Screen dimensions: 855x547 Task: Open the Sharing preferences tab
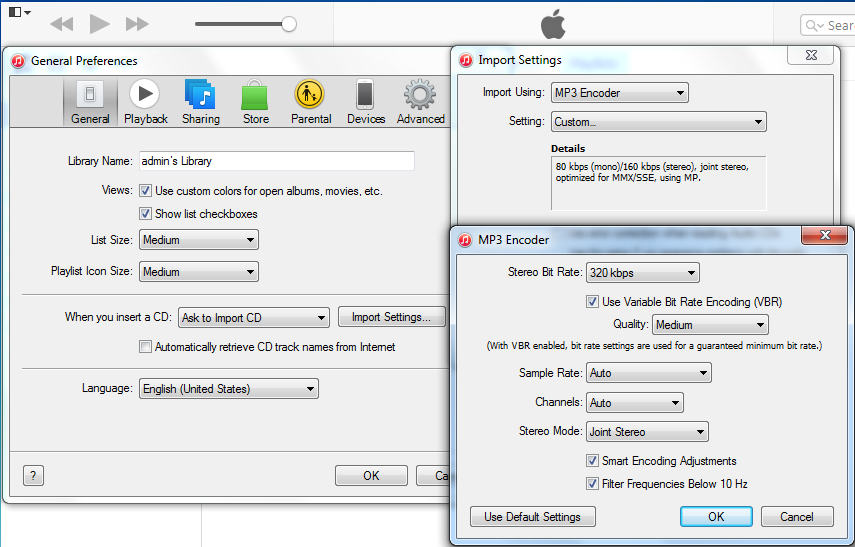201,102
